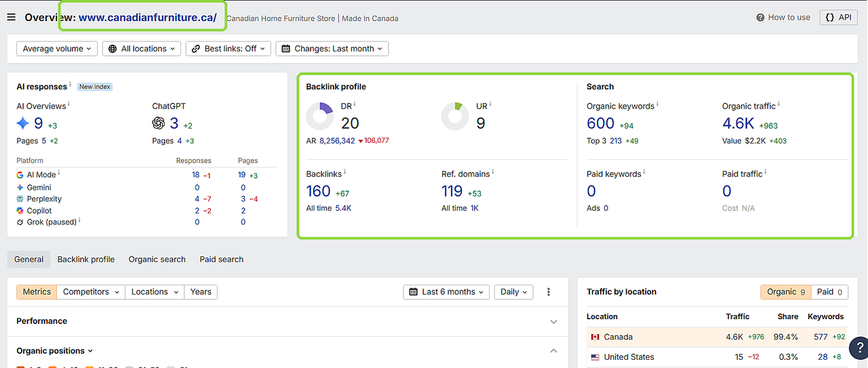868x368 pixels.
Task: Click United States keywords value 28
Action: pos(823,357)
